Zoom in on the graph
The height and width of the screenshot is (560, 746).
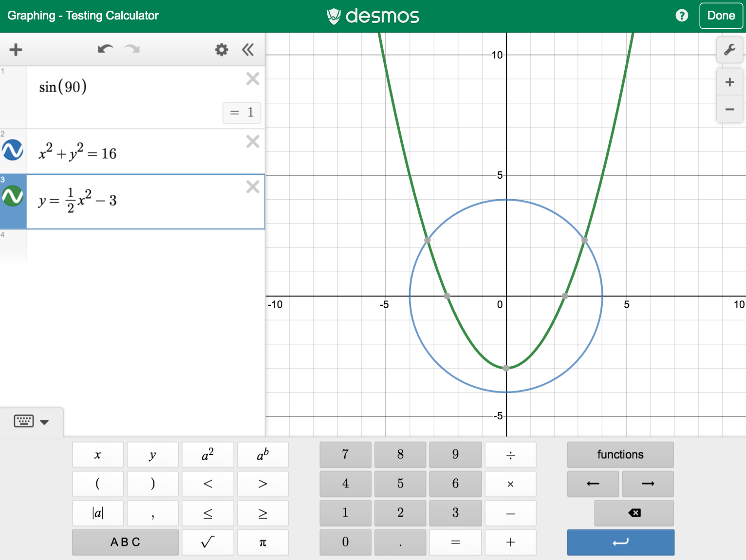click(729, 82)
